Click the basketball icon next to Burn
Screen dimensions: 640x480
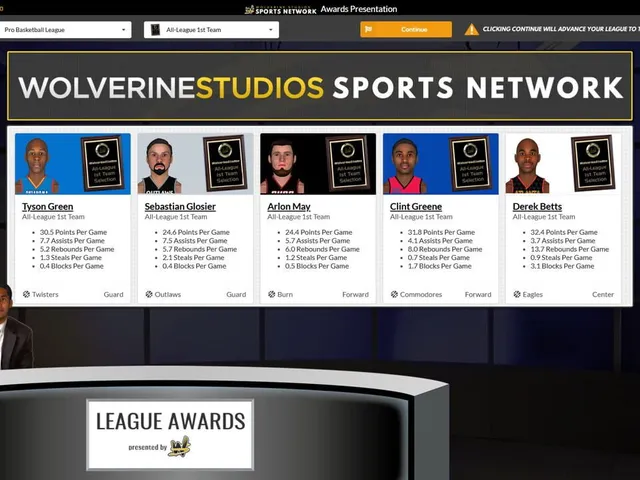(271, 294)
